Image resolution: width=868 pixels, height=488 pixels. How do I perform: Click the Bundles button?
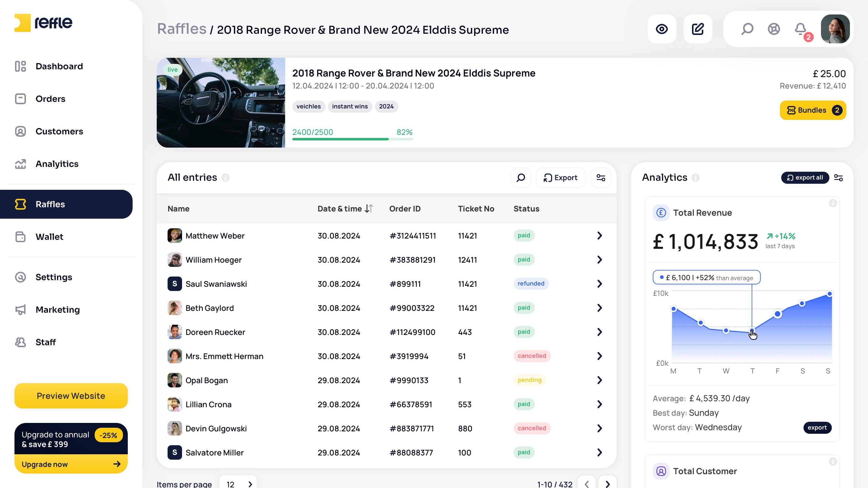coord(813,110)
